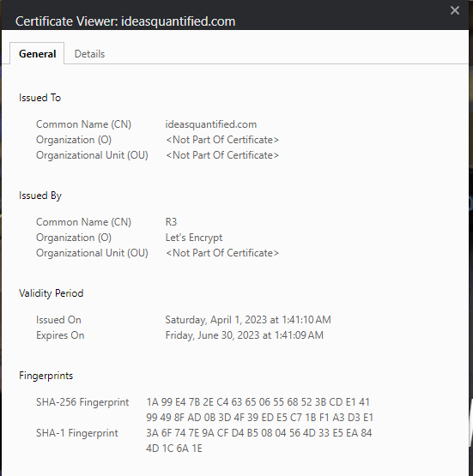Click the SHA-256 fingerprint first line
473x476 pixels.
point(258,402)
